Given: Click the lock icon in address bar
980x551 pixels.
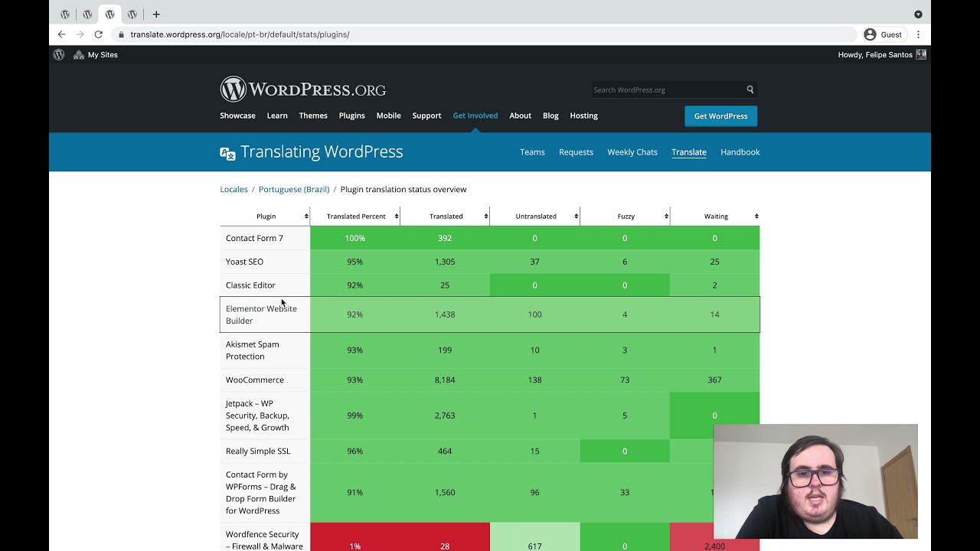Looking at the screenshot, I should [x=121, y=34].
